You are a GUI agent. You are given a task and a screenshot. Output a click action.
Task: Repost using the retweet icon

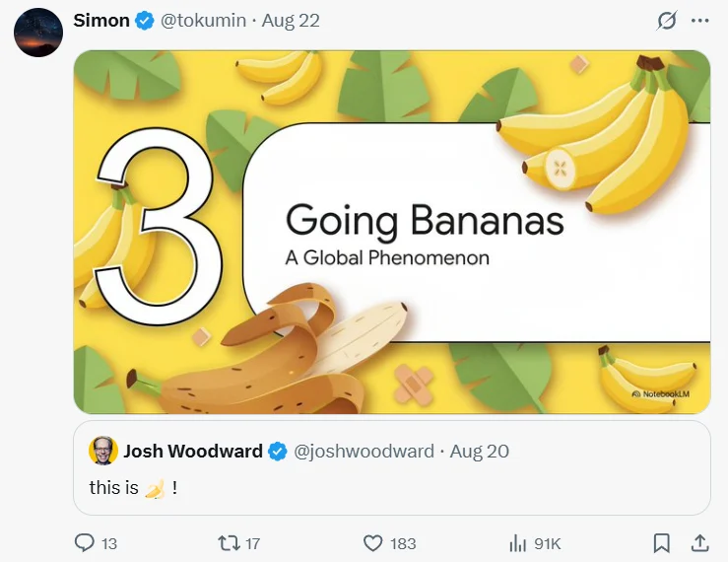[x=229, y=543]
